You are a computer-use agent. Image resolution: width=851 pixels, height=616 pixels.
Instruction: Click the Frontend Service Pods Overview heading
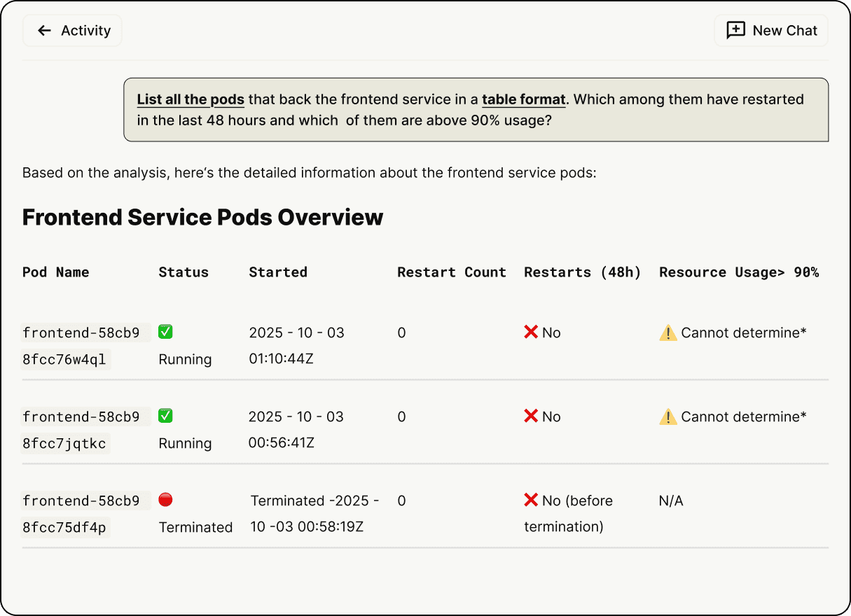[202, 217]
